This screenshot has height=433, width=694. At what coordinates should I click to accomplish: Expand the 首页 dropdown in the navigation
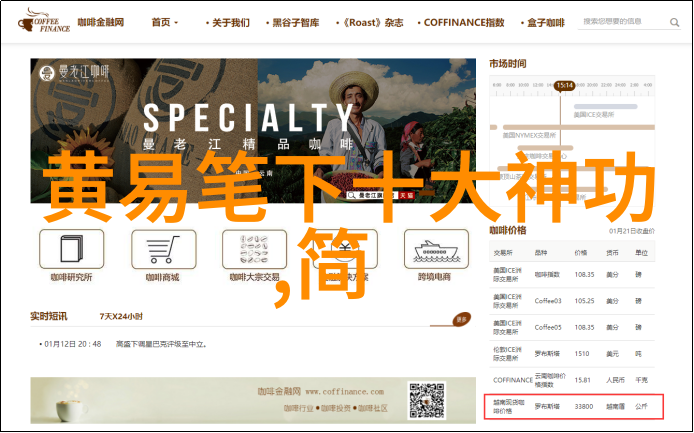click(x=164, y=22)
